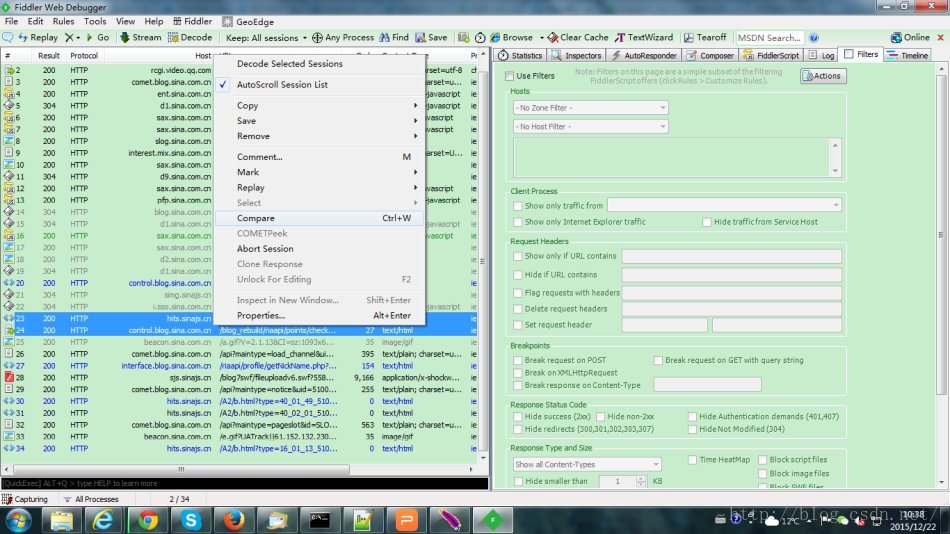Click the camera screenshot toolbar icon

click(x=463, y=38)
